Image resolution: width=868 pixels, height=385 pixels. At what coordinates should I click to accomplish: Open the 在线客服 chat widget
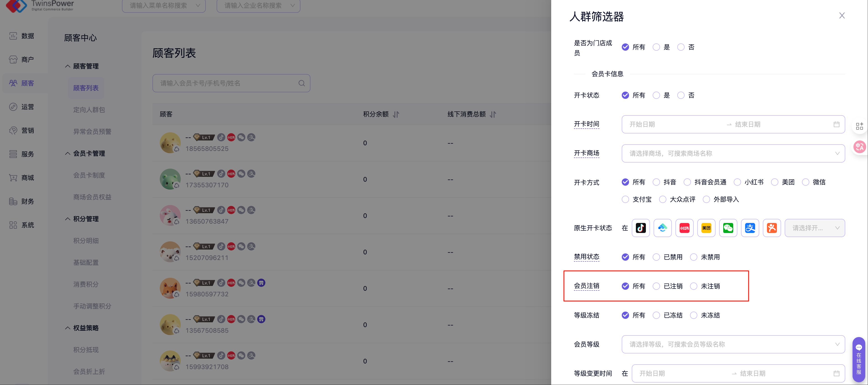click(x=859, y=360)
